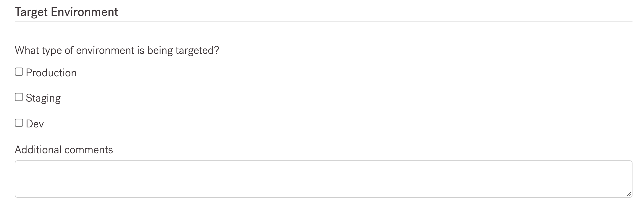The height and width of the screenshot is (212, 644).
Task: Tick the Dev checkbox
Action: (19, 123)
